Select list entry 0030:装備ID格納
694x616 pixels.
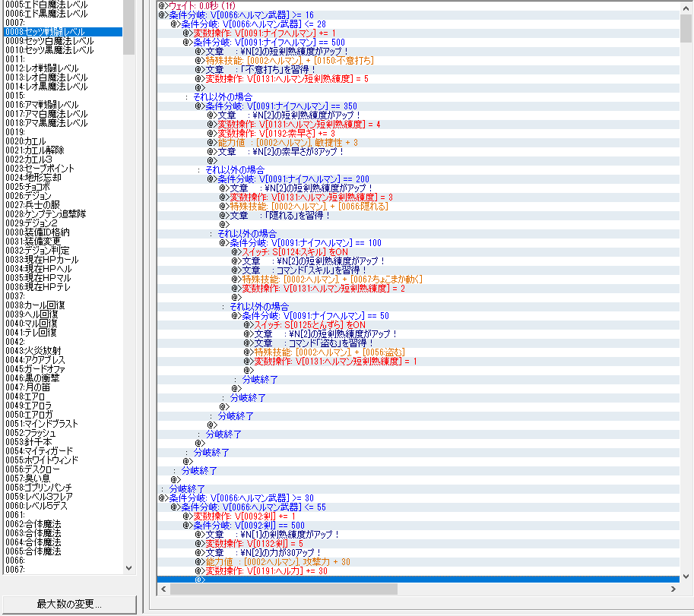point(37,232)
